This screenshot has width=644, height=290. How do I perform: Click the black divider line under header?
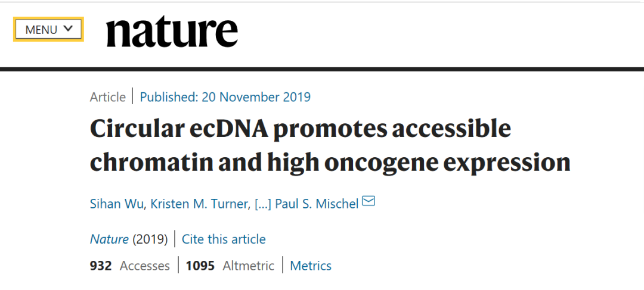pos(322,69)
